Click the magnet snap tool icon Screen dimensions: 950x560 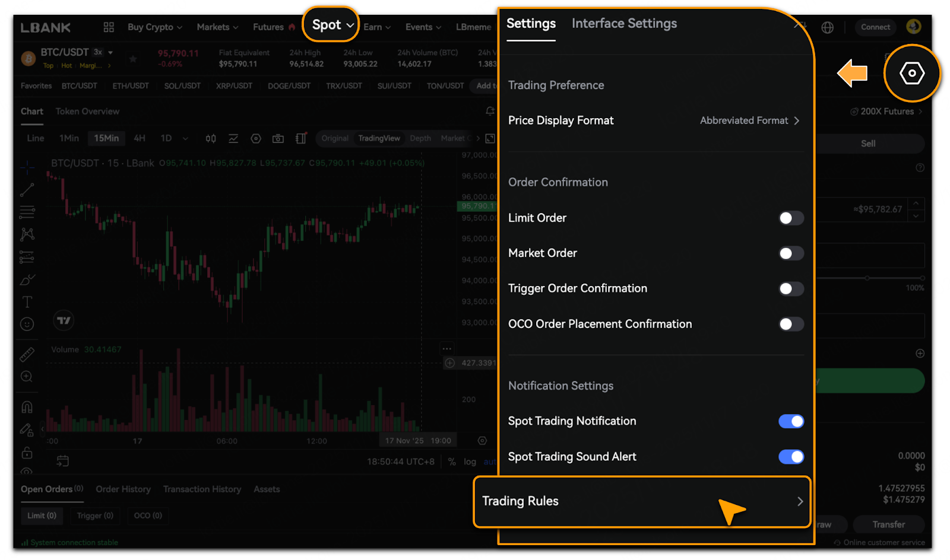tap(27, 407)
